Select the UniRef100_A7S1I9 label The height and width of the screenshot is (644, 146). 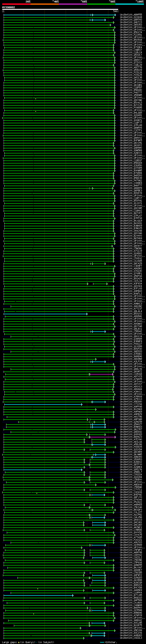(x=131, y=251)
